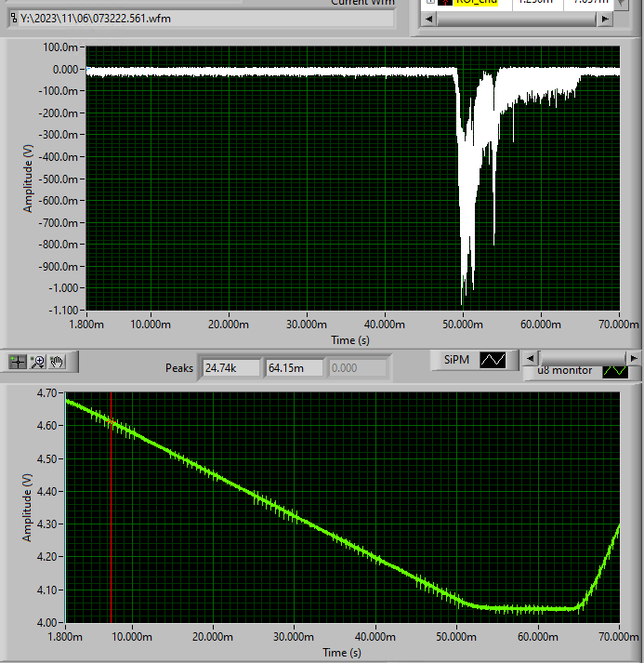Screen dimensions: 644x663
Task: Click the ROI_end X value 1.250m
Action: pyautogui.click(x=535, y=2)
